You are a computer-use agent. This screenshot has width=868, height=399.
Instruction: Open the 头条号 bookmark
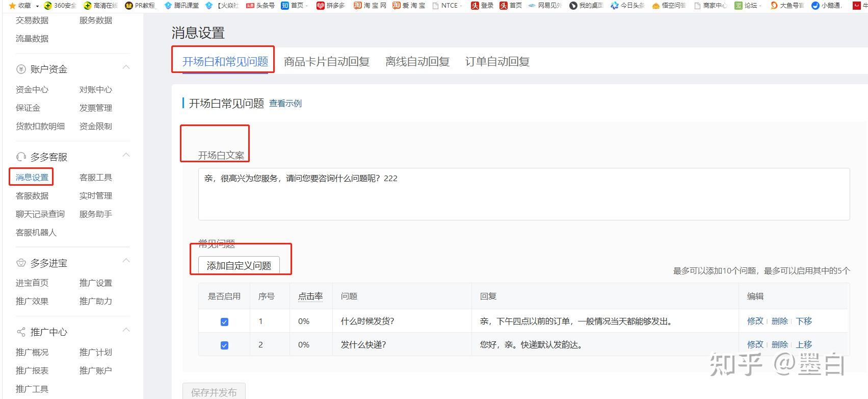point(260,6)
